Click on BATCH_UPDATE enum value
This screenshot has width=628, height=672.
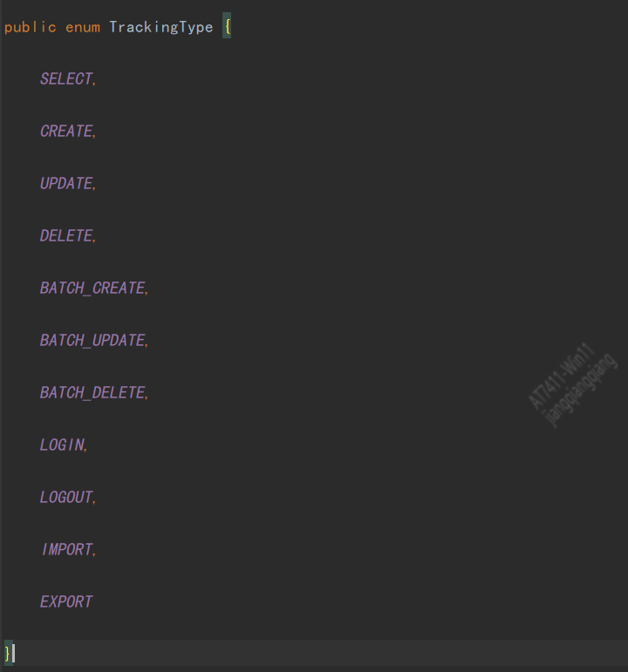(x=92, y=341)
